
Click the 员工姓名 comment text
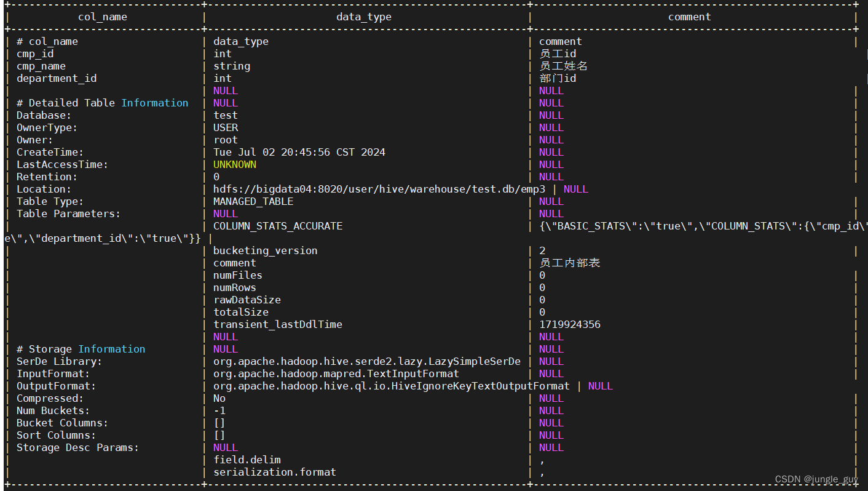[x=564, y=66]
